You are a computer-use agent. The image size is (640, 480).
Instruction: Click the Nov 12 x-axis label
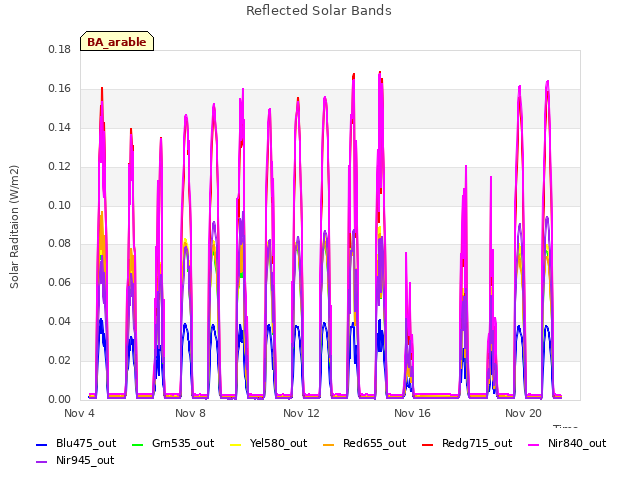301,413
